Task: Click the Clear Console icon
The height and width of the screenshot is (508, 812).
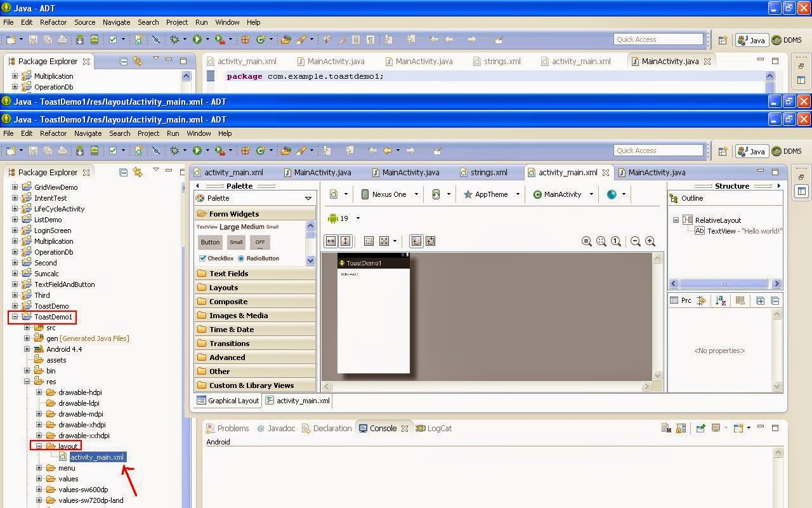Action: click(x=666, y=428)
